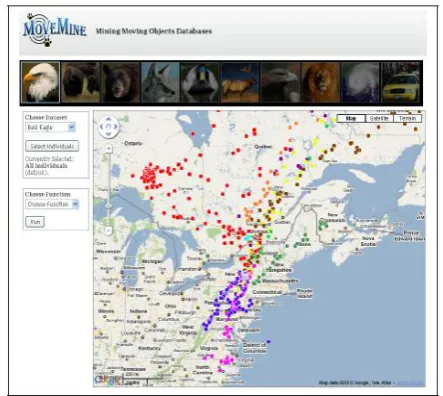Select the hurricane satellite dataset image
The image size is (443, 396).
coord(360,82)
